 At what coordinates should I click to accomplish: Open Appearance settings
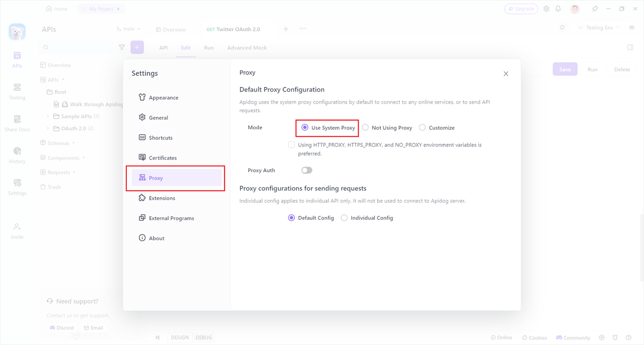(x=177, y=98)
